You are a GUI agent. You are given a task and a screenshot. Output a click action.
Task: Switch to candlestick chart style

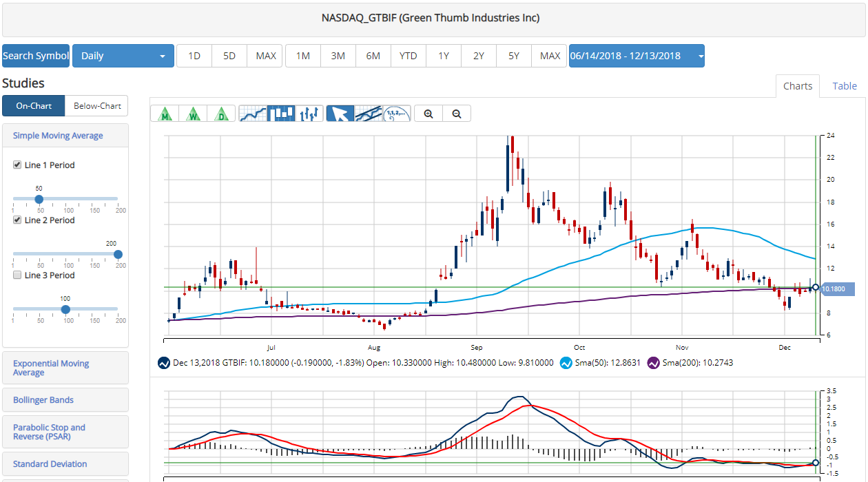[281, 114]
